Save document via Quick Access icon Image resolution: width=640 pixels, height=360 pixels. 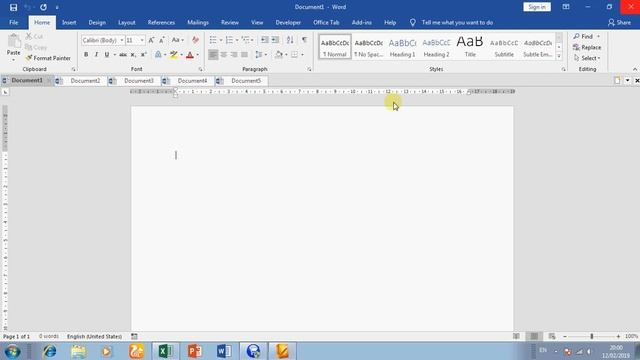point(13,7)
